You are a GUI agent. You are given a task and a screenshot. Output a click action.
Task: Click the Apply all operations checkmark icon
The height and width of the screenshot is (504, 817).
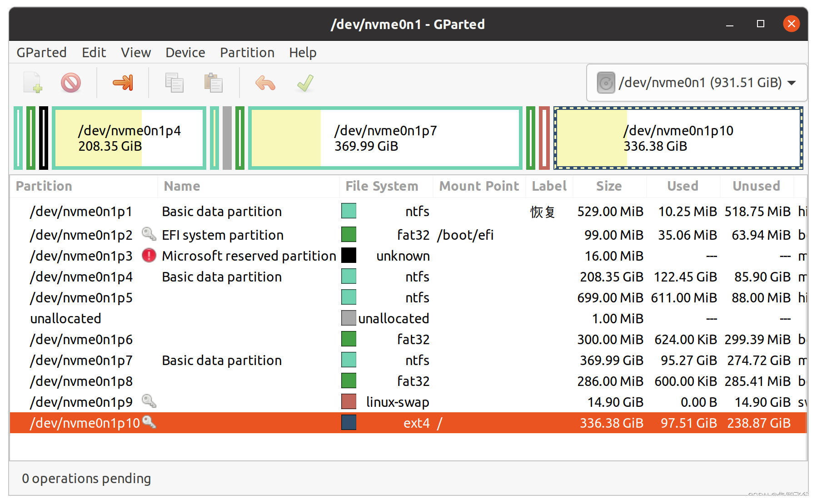(x=305, y=83)
